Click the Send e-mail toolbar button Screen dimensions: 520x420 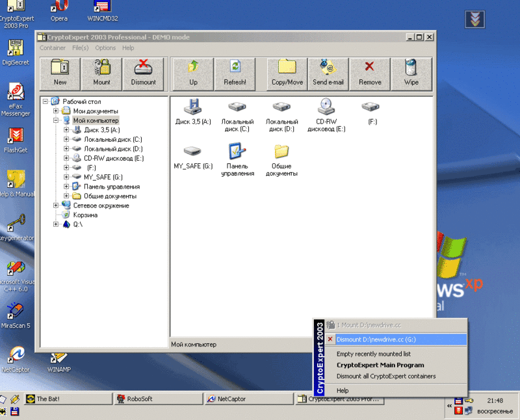coord(328,74)
